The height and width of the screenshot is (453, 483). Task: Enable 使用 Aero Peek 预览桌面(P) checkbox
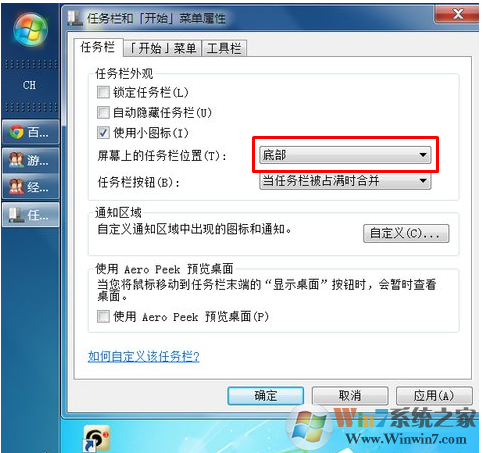[103, 316]
